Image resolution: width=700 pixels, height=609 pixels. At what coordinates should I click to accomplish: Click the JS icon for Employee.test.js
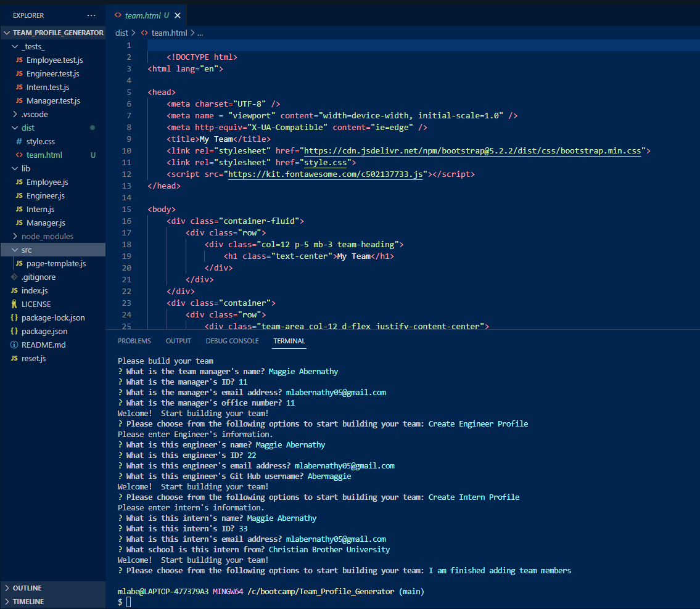coord(20,60)
